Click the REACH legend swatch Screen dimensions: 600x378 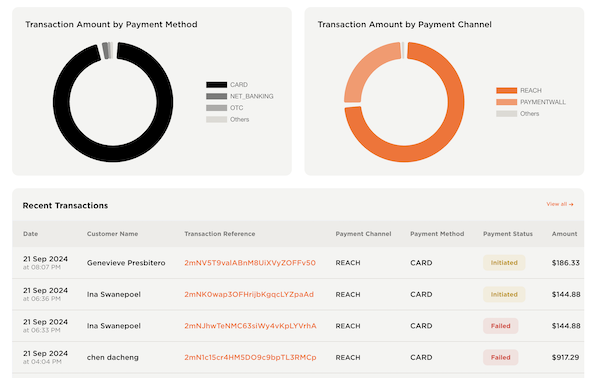(x=507, y=90)
